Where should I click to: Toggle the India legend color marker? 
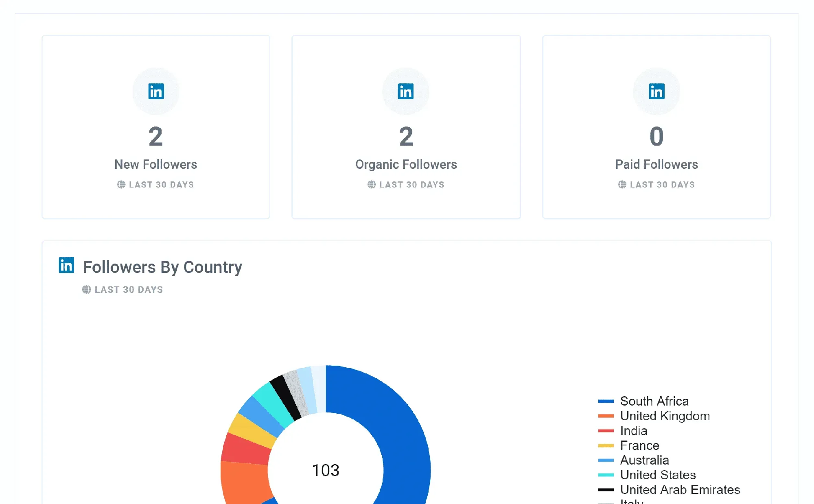[606, 431]
